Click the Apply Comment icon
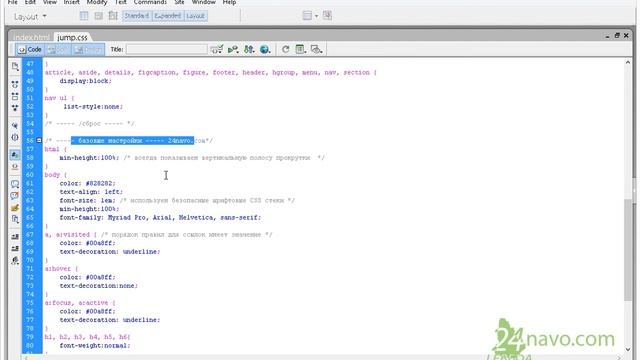Screen dimensions: 640x360 (x=15, y=184)
